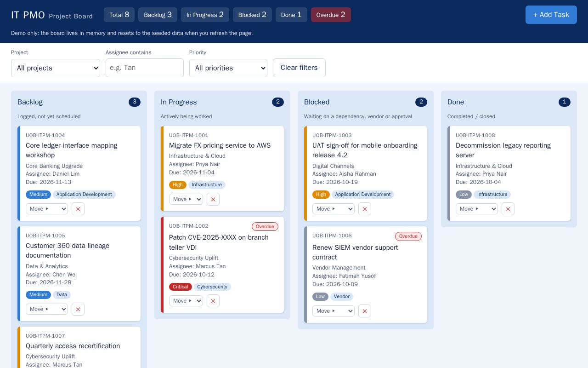Delete the Decommission legacy reporting server task
The image size is (588, 368).
click(x=508, y=209)
